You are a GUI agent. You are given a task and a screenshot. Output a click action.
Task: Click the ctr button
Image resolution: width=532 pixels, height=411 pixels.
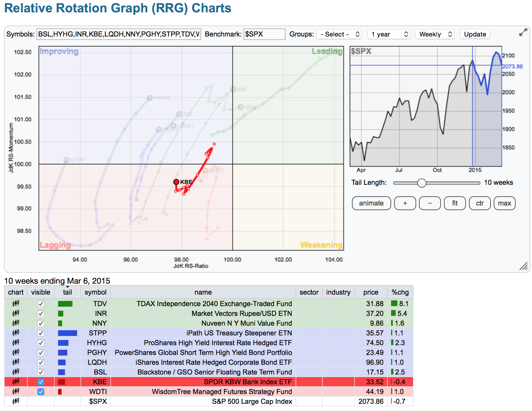[480, 203]
